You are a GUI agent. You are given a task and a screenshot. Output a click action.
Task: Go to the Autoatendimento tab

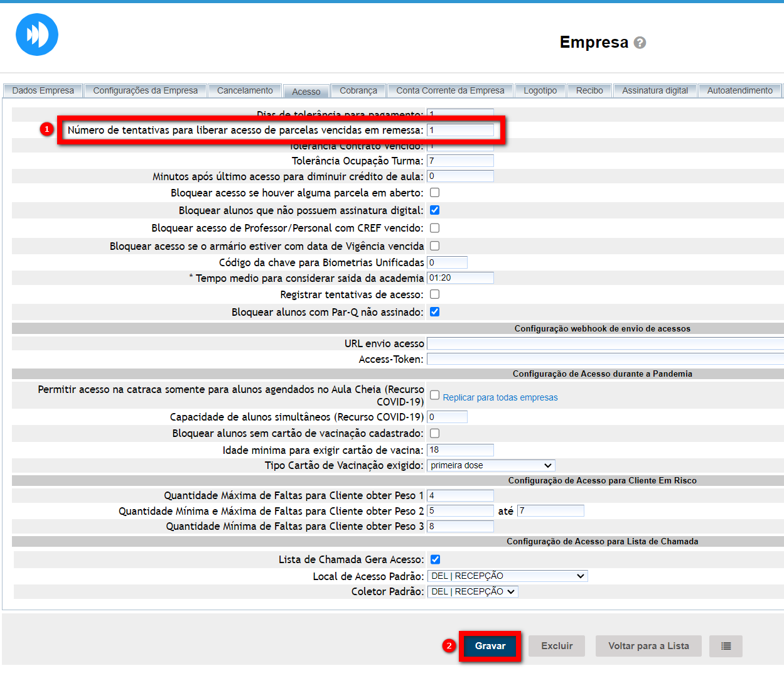click(739, 91)
